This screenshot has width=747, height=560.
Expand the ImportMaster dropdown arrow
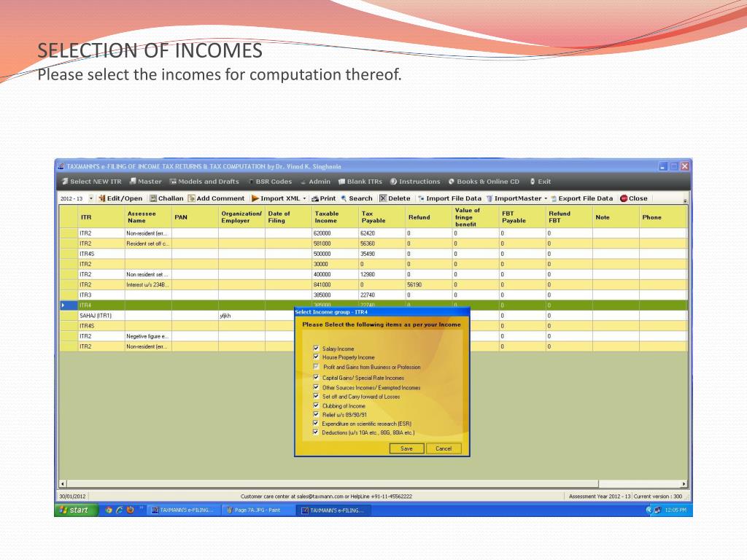click(546, 198)
